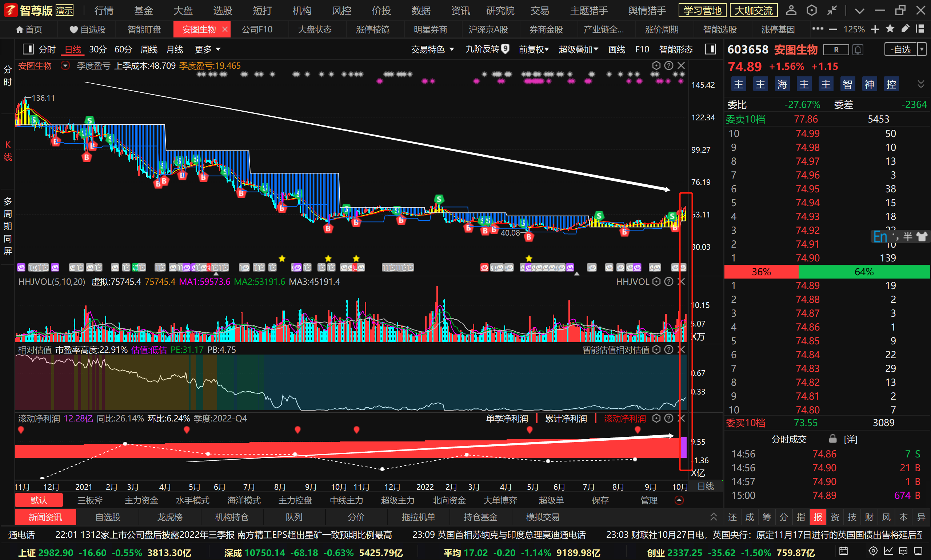931x560 pixels.
Task: Open the hexagon settings icon in title bar
Action: [811, 10]
